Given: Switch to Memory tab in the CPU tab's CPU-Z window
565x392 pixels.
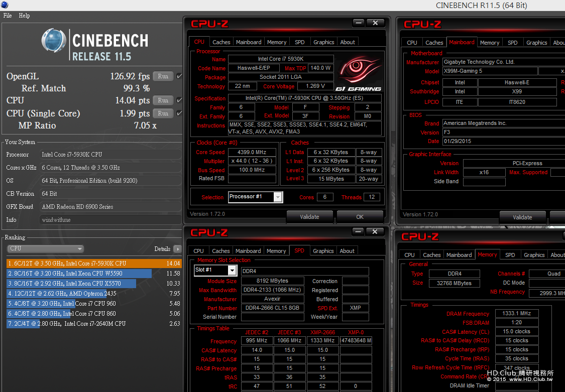Looking at the screenshot, I should (x=277, y=42).
